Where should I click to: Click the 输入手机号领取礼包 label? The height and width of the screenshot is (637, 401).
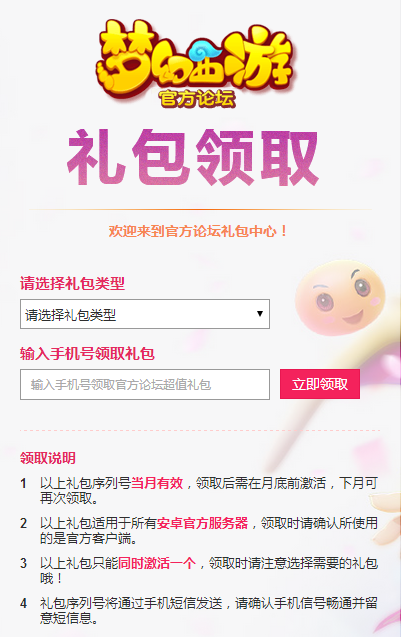click(x=87, y=353)
